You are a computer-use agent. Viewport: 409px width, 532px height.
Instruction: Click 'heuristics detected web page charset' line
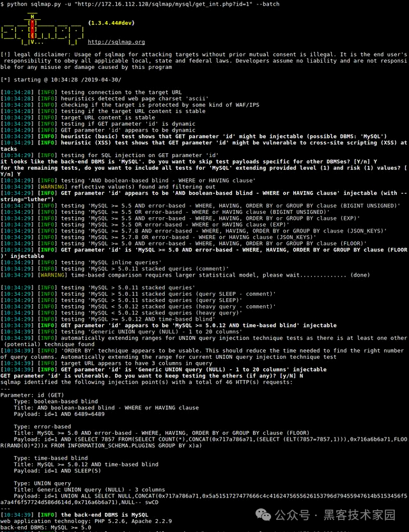tap(105, 99)
